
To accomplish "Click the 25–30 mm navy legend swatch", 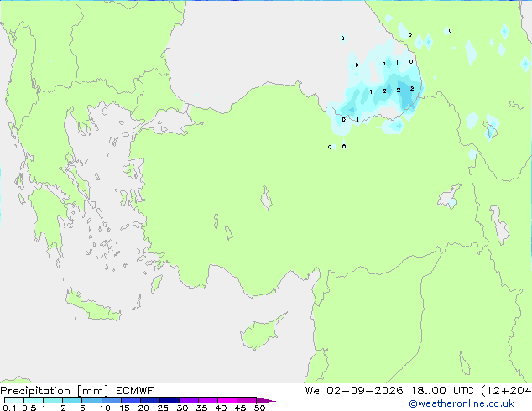I will coord(170,400).
